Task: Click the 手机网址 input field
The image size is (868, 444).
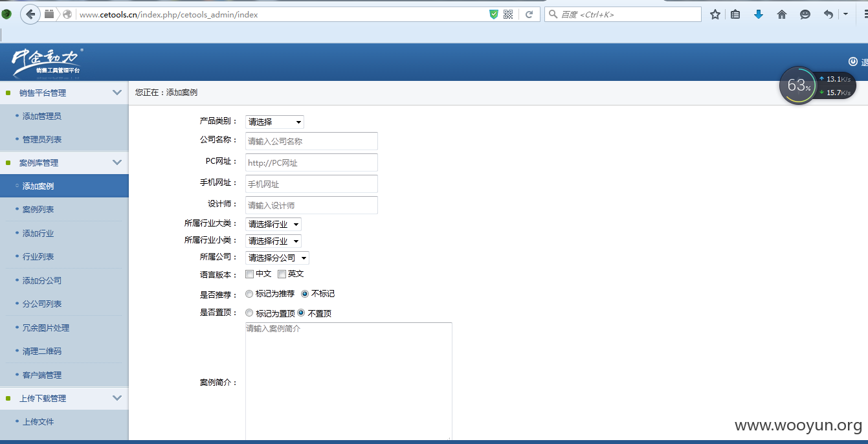Action: point(311,184)
